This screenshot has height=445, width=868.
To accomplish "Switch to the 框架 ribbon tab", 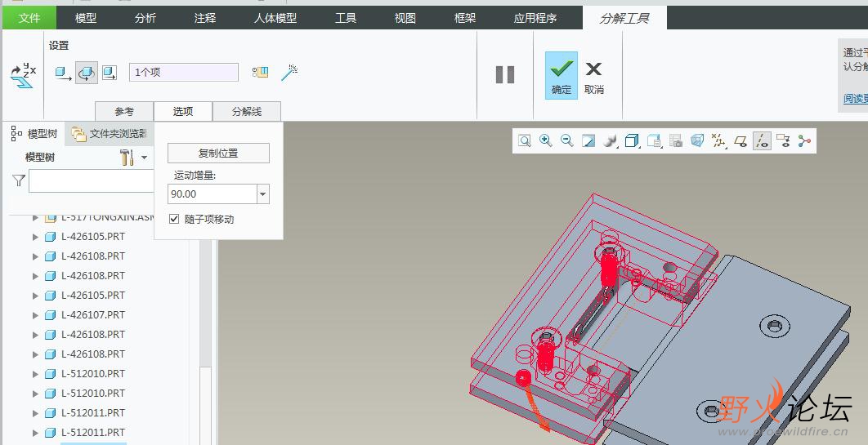I will pos(465,18).
